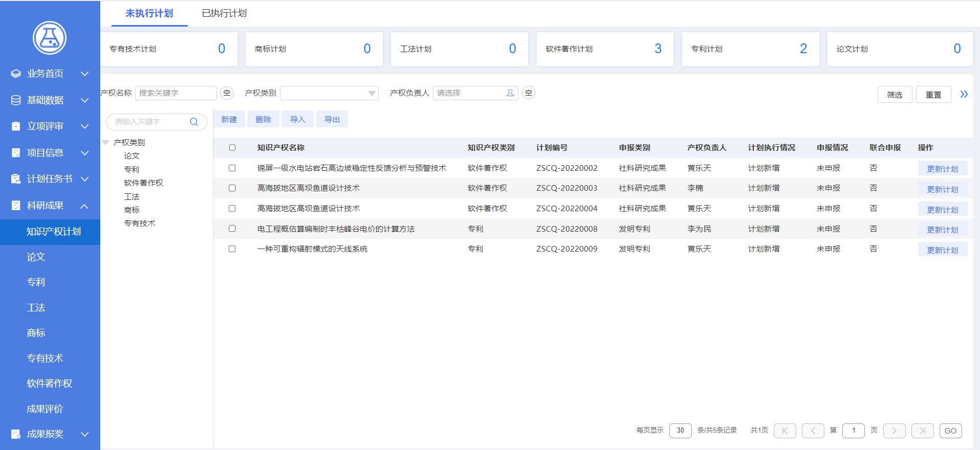This screenshot has height=450, width=980.
Task: Clear 产权负责人 field with 空 icon
Action: [529, 93]
